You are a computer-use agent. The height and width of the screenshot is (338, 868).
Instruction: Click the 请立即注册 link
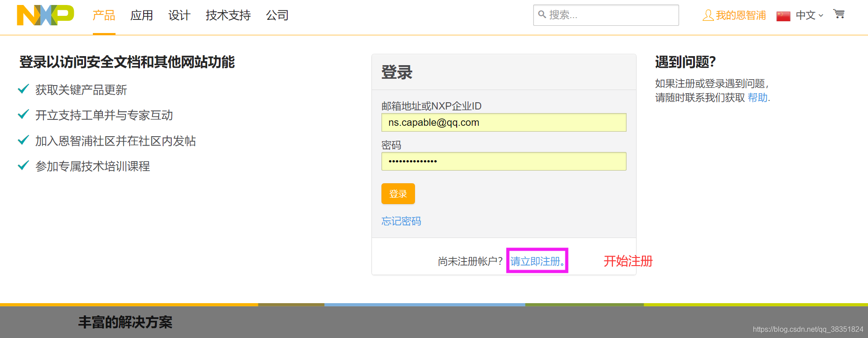coord(537,261)
